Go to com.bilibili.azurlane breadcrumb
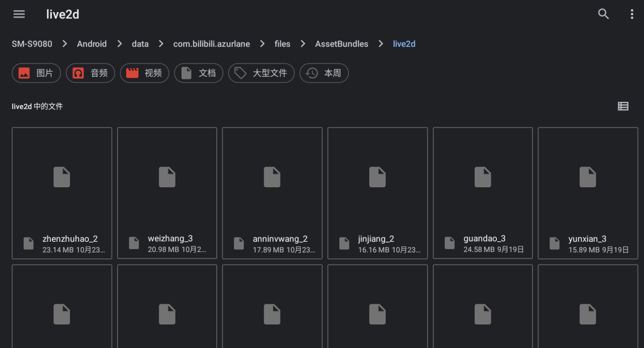The height and width of the screenshot is (348, 644). tap(212, 44)
